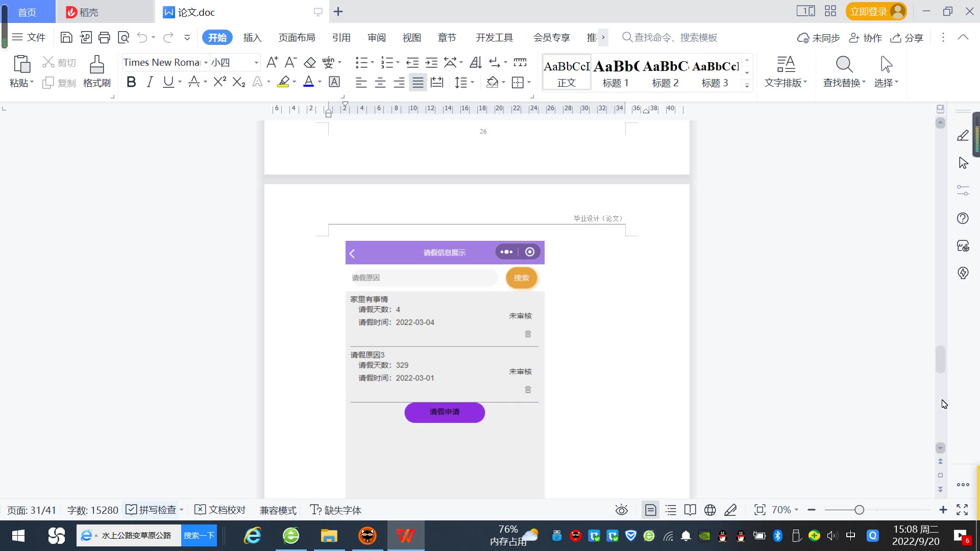Expand the font size dropdown 小四

[256, 62]
